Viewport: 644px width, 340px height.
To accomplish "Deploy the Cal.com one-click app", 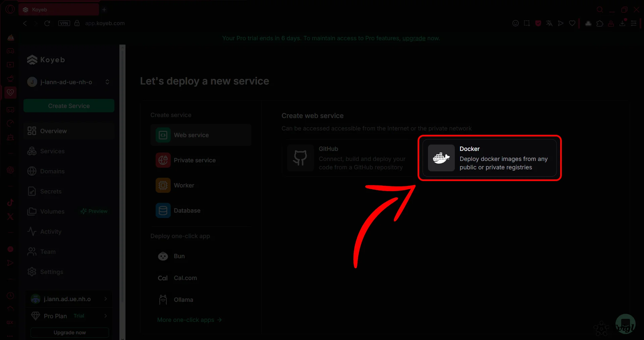I will pyautogui.click(x=201, y=278).
